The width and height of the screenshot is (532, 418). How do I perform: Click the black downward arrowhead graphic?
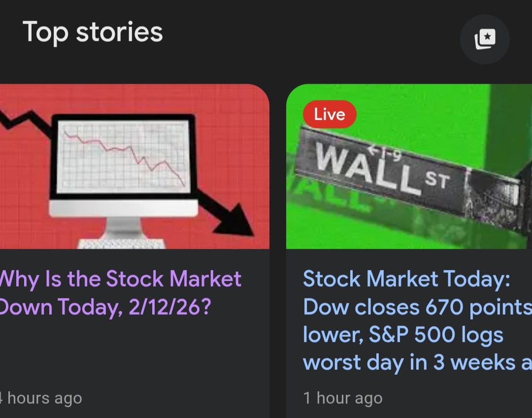click(x=234, y=220)
